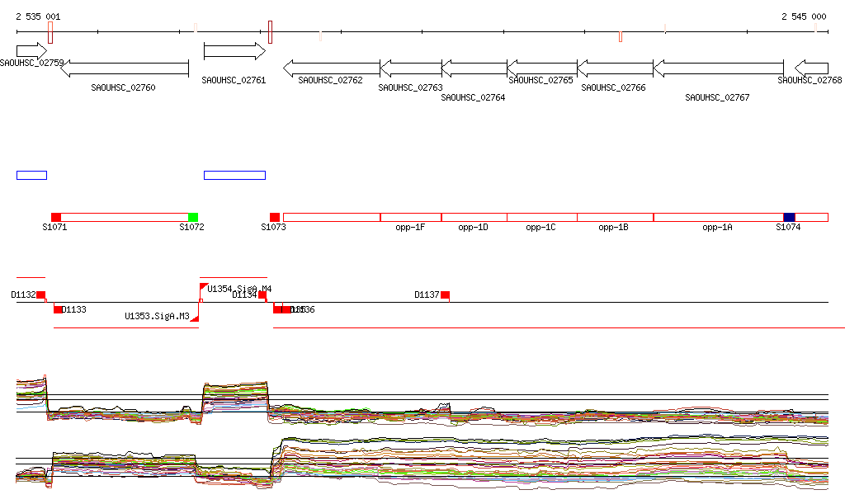Select the SAOUHSC_02760 gene arrow
This screenshot has width=845, height=504.
pos(125,68)
